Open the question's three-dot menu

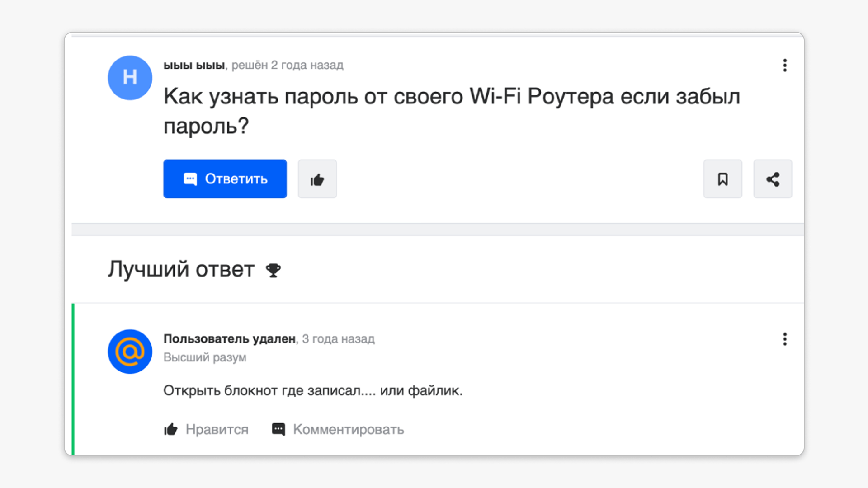[785, 66]
